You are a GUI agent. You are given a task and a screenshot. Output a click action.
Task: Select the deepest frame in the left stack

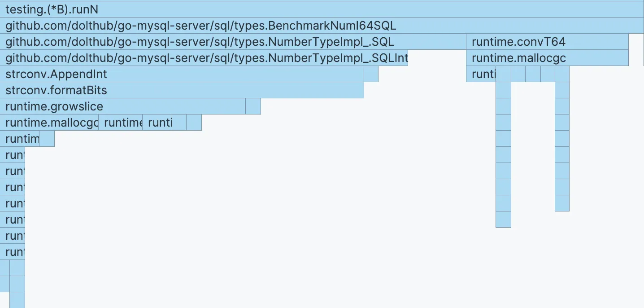(x=17, y=300)
